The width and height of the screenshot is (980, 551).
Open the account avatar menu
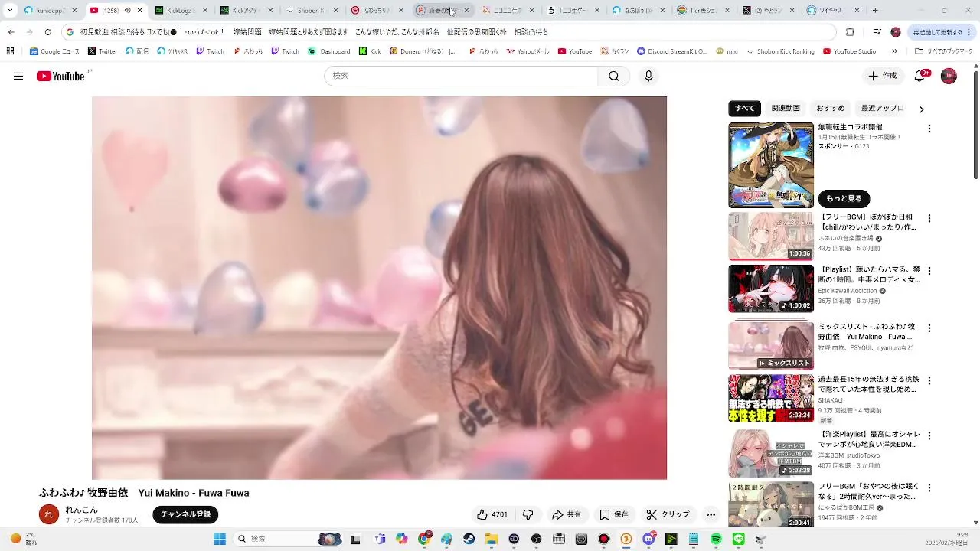[949, 76]
